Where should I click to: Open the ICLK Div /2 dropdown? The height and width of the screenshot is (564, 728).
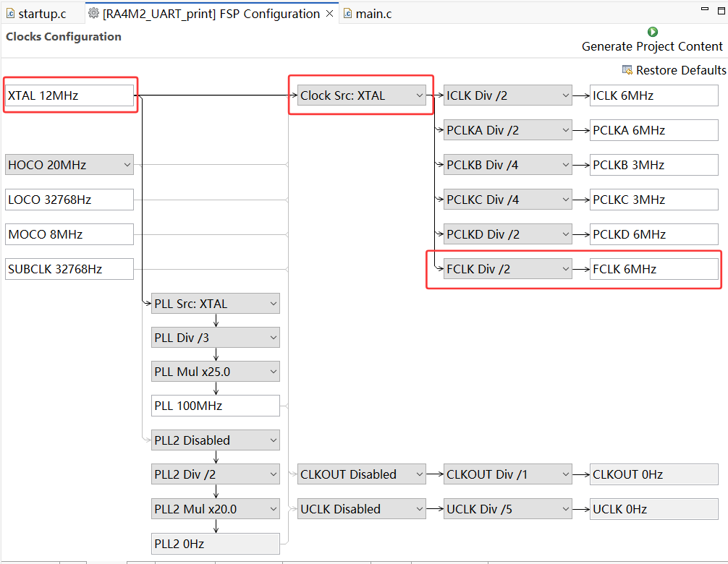pyautogui.click(x=508, y=95)
